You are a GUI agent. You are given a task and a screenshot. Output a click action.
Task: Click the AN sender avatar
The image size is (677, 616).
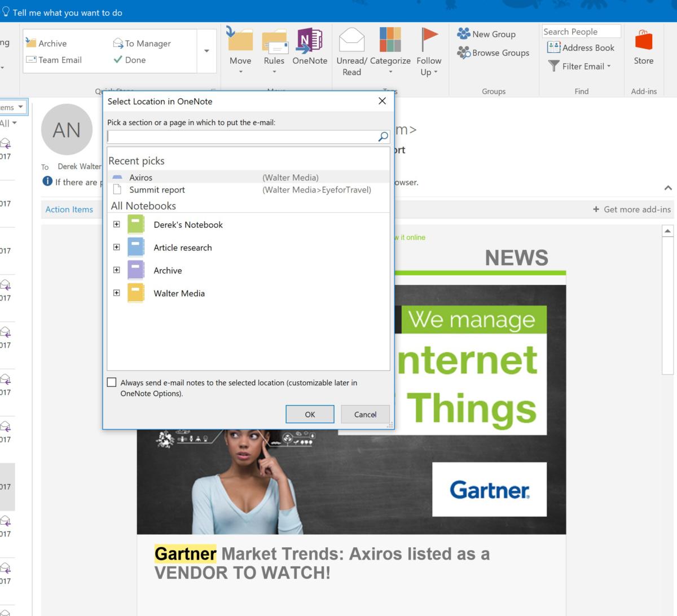pos(67,130)
